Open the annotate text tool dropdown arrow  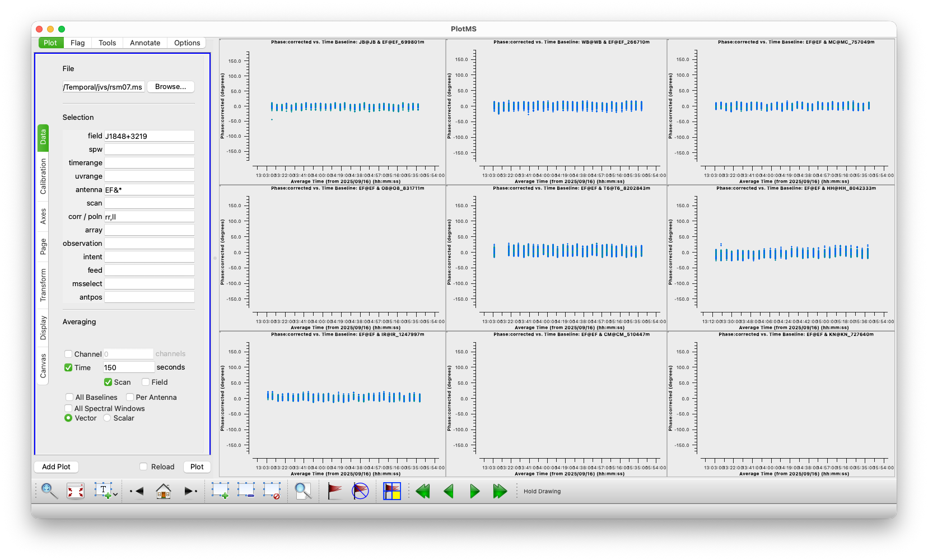tap(115, 494)
